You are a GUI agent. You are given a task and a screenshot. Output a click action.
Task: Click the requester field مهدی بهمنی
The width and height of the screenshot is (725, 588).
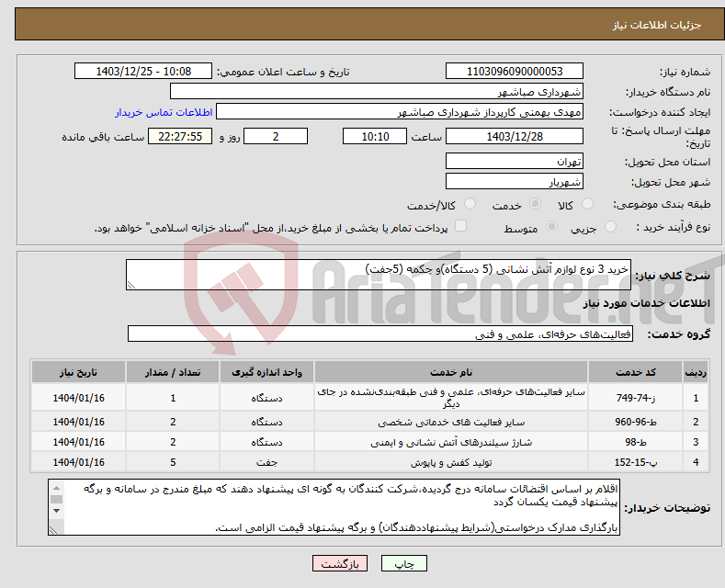(x=400, y=112)
